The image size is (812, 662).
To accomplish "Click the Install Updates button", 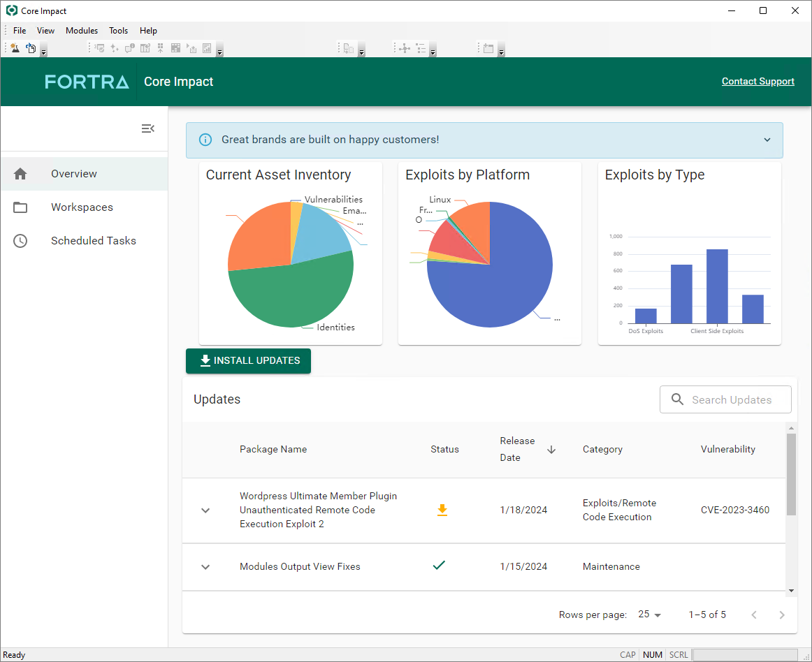I will tap(248, 361).
